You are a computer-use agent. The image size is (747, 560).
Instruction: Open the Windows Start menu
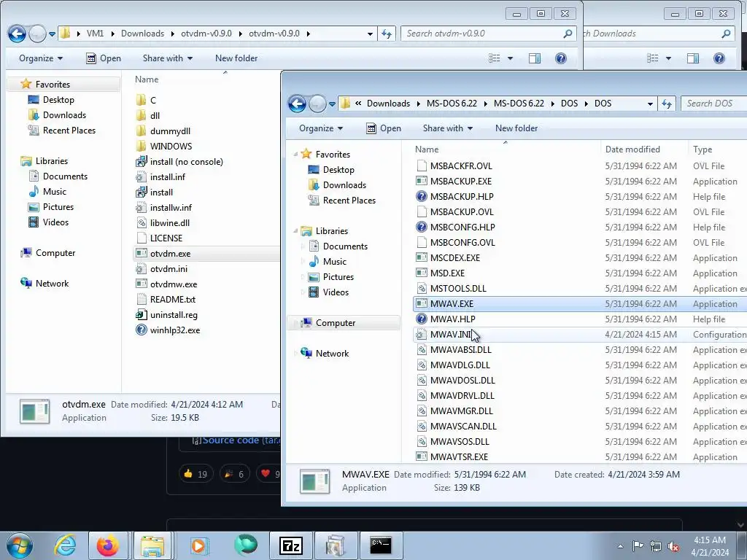(x=19, y=545)
